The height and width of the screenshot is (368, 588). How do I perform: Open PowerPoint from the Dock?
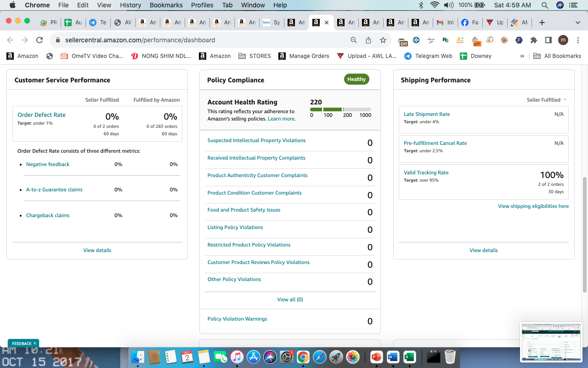click(376, 356)
